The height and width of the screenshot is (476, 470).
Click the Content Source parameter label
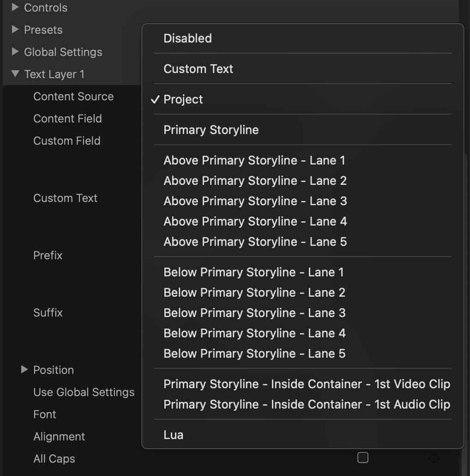click(x=73, y=97)
